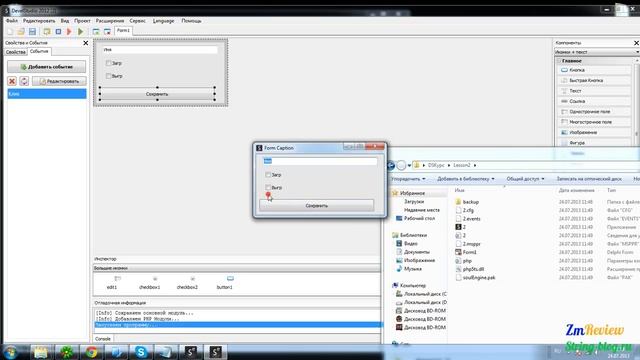Close the Свойства и События panel
640x360 pixels.
click(86, 42)
